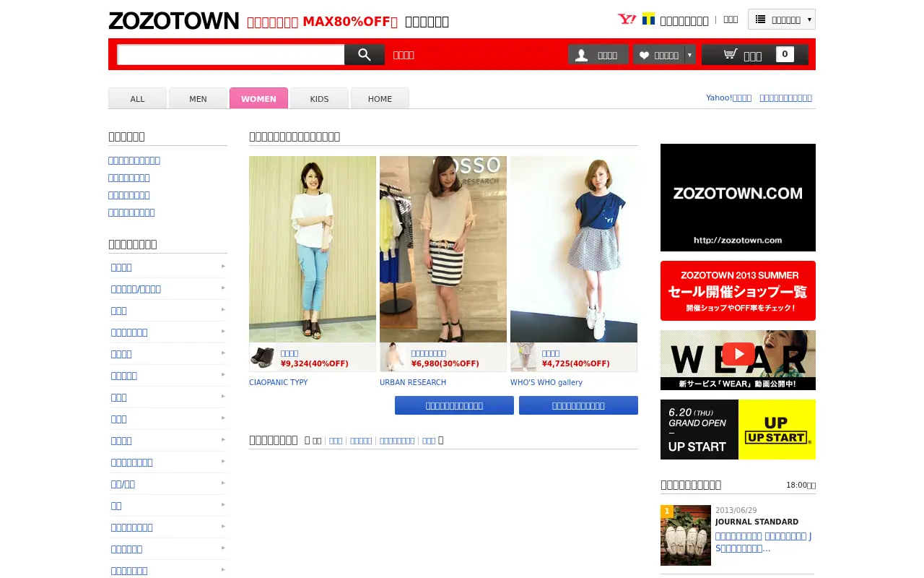Screen dimensions: 924x578
Task: Open the list-icon dropdown in the top-right header
Action: [782, 20]
